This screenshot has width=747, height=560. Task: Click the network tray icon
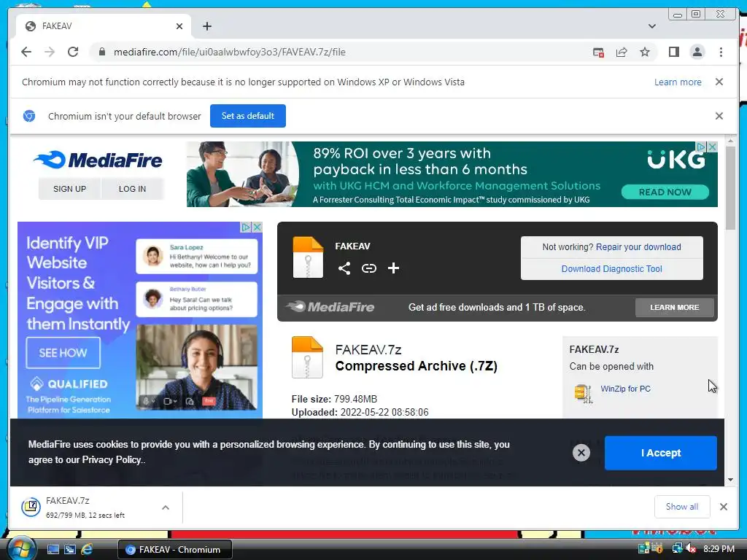coord(677,548)
